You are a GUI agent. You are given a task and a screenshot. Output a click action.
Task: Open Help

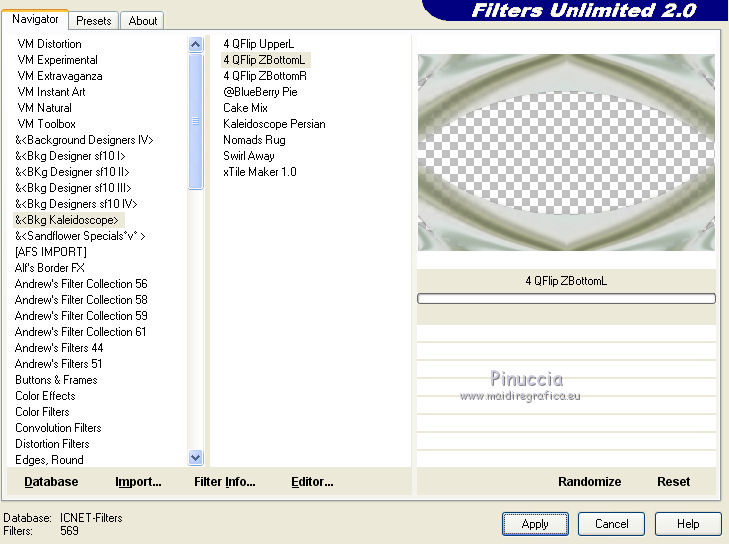pos(688,524)
